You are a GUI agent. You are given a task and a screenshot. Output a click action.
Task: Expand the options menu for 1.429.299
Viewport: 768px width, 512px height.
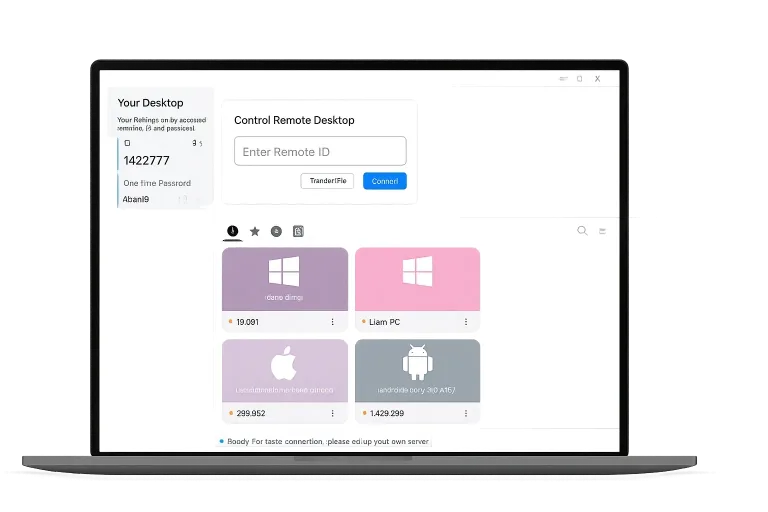tap(465, 413)
